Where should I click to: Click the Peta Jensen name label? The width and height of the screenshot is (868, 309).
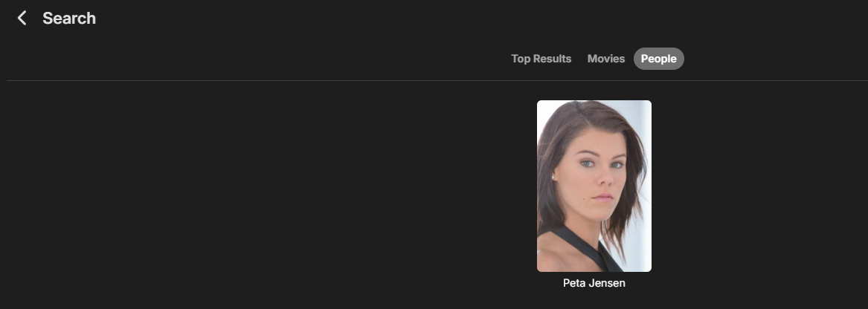click(594, 283)
